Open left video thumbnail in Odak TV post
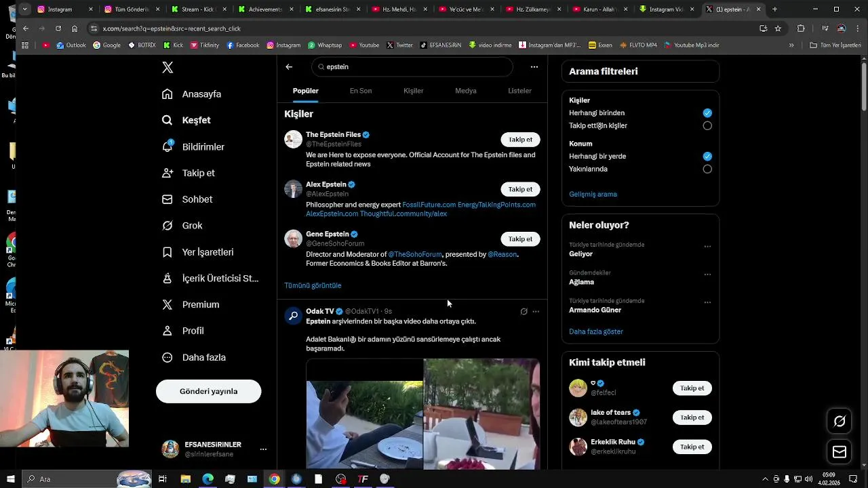 (365, 413)
